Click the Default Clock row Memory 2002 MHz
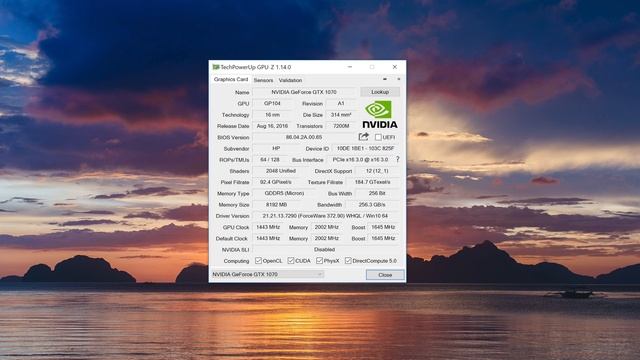This screenshot has height=360, width=640. pos(327,238)
